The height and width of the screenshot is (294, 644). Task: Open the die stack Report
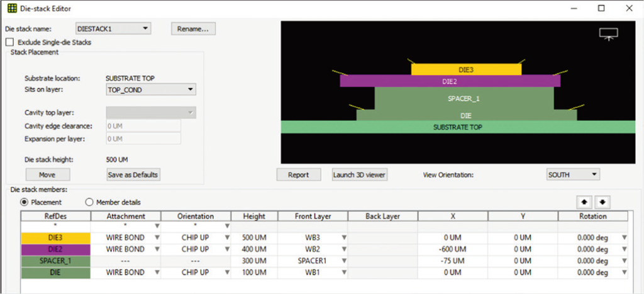[x=299, y=175]
